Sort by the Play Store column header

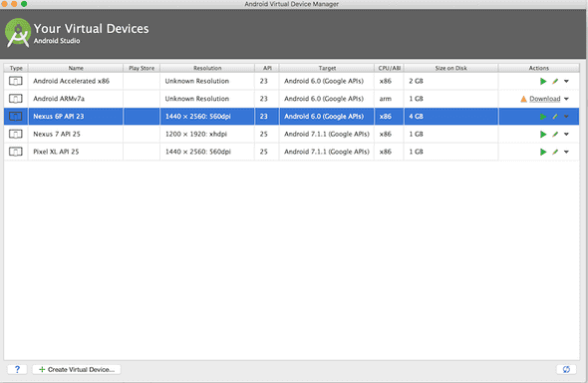[142, 68]
